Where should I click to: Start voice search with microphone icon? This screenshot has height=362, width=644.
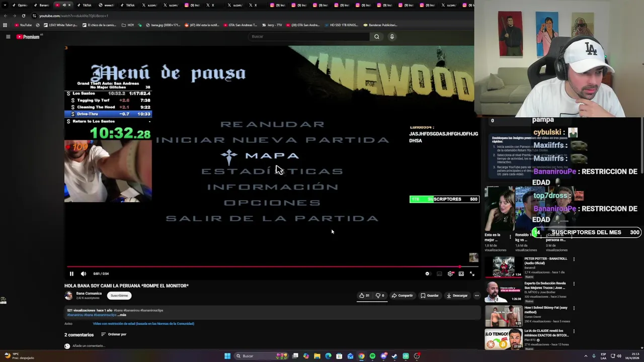coord(392,37)
